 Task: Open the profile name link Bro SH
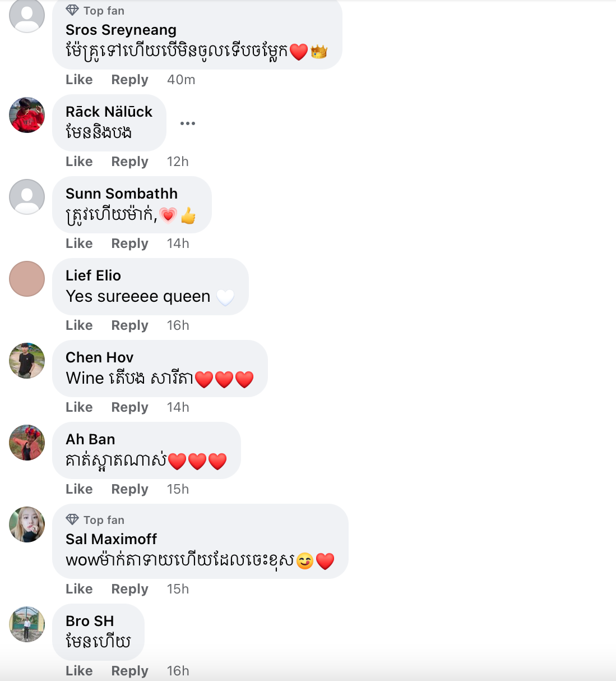[90, 621]
